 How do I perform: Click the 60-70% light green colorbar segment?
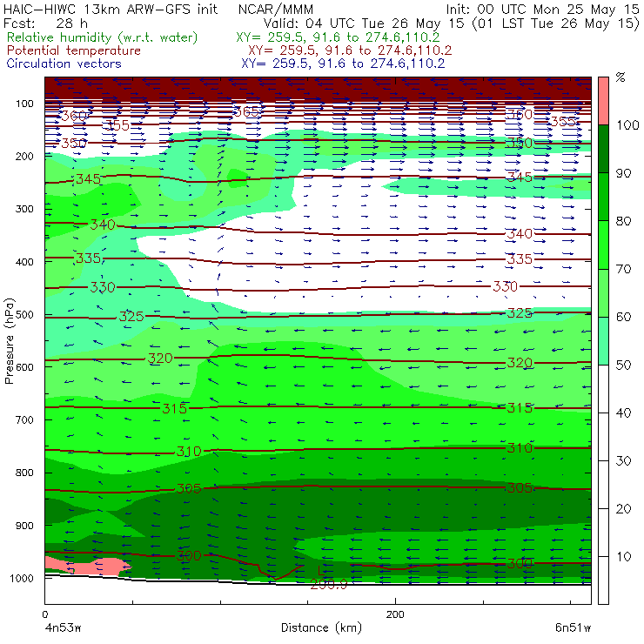click(x=603, y=292)
